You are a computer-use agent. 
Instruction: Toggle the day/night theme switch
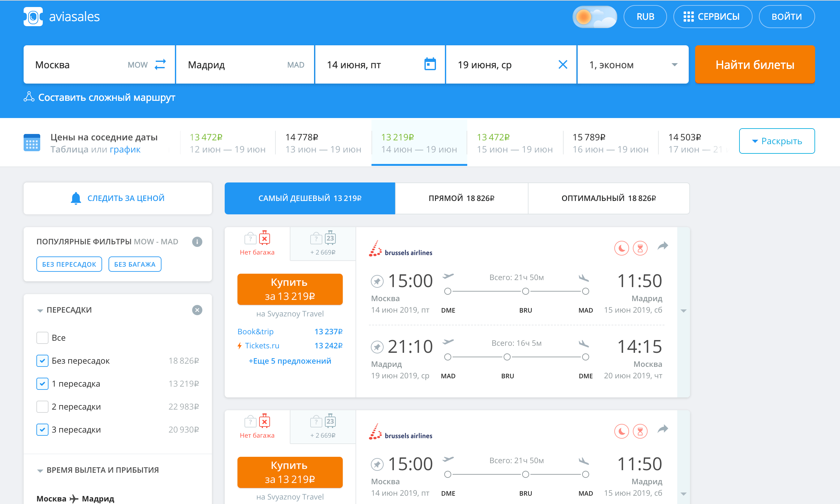coord(595,17)
